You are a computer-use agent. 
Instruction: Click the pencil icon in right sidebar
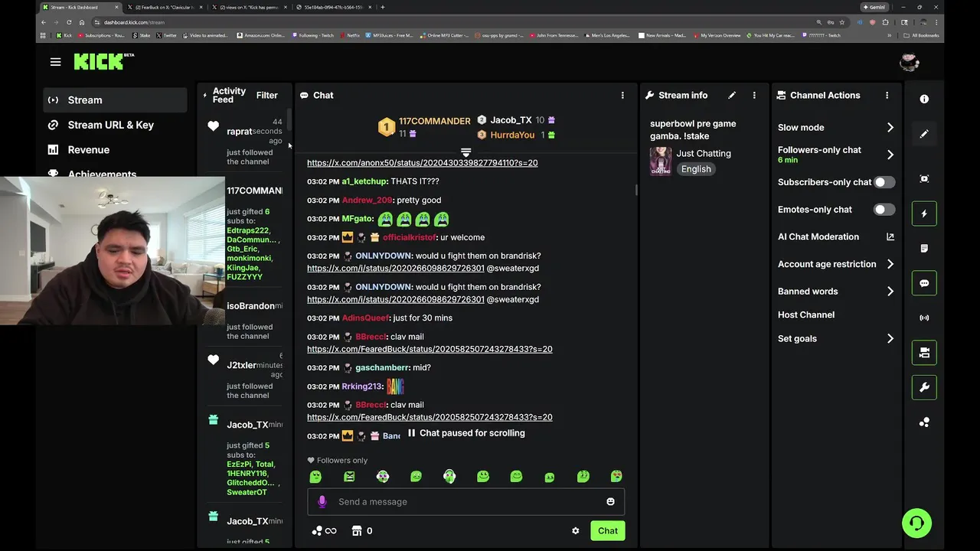[924, 134]
